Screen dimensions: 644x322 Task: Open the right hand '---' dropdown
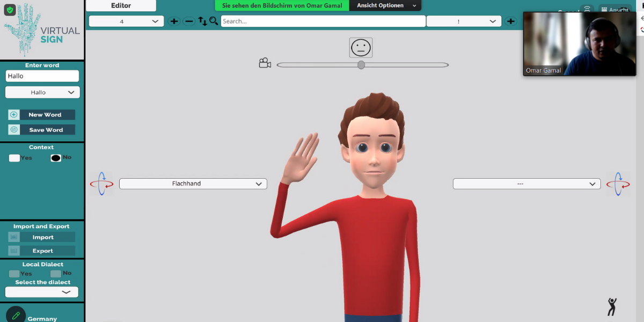(527, 184)
